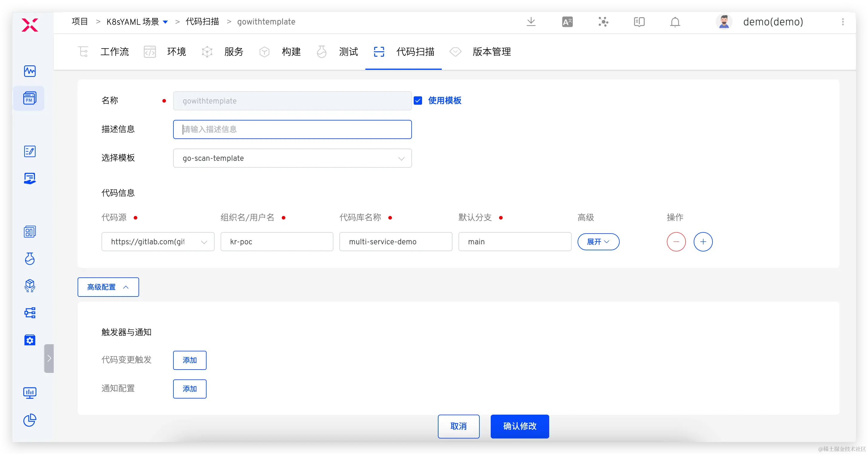The height and width of the screenshot is (454, 868).
Task: Switch to the 工作流 tab
Action: pyautogui.click(x=115, y=52)
